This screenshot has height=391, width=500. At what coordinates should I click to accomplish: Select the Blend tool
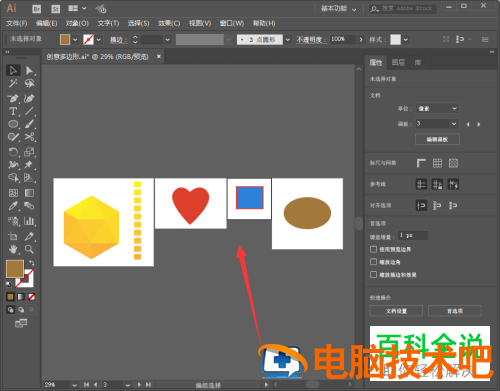click(29, 206)
